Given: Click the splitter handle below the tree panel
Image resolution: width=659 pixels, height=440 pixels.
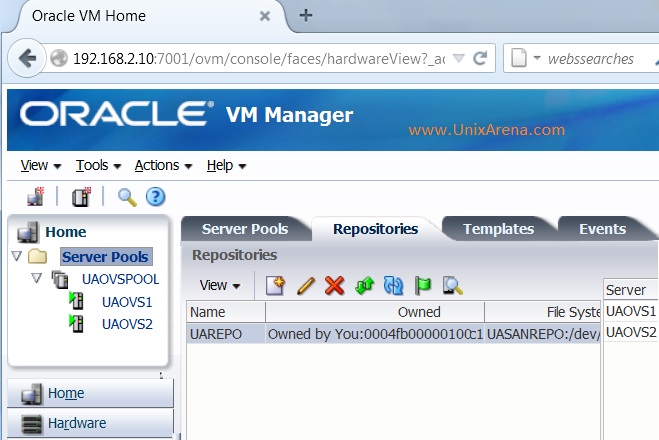Looking at the screenshot, I should (x=161, y=374).
